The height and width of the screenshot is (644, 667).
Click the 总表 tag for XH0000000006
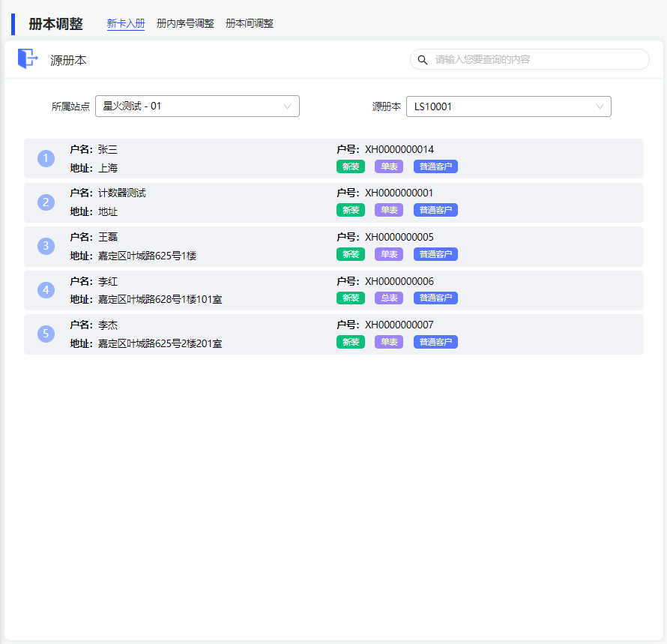pyautogui.click(x=389, y=298)
